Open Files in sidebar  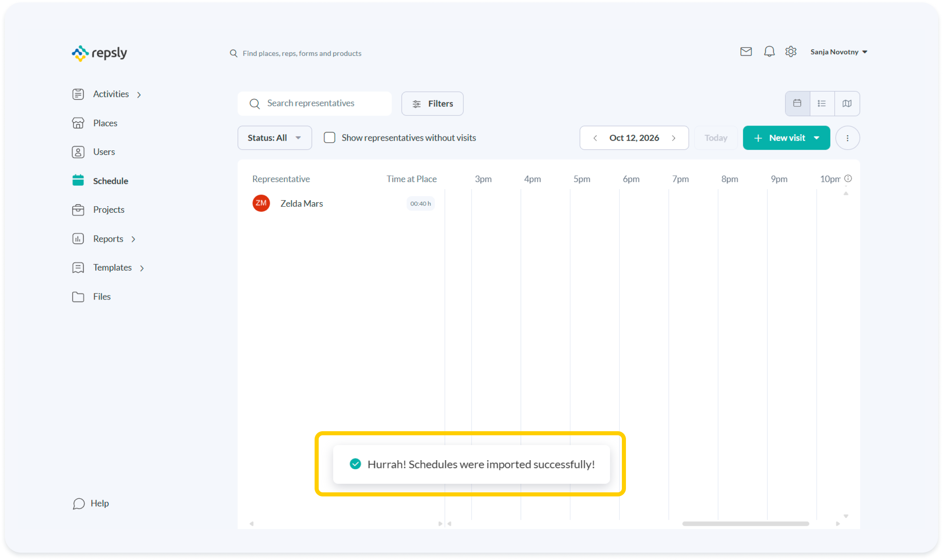click(91, 297)
